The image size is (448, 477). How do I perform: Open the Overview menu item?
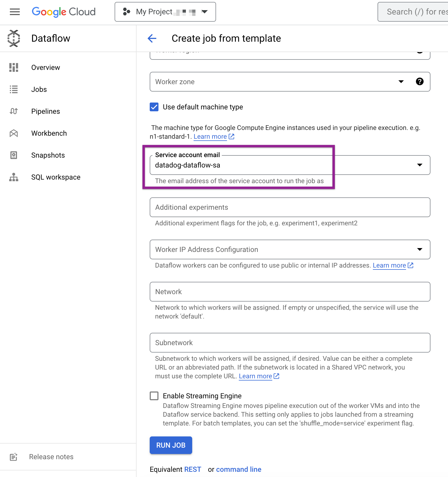point(46,67)
